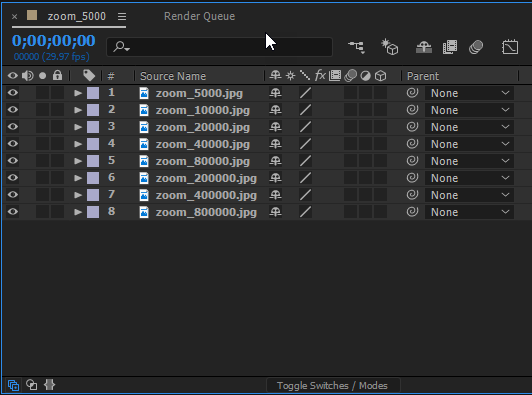Open the Graph Editor icon

[510, 47]
